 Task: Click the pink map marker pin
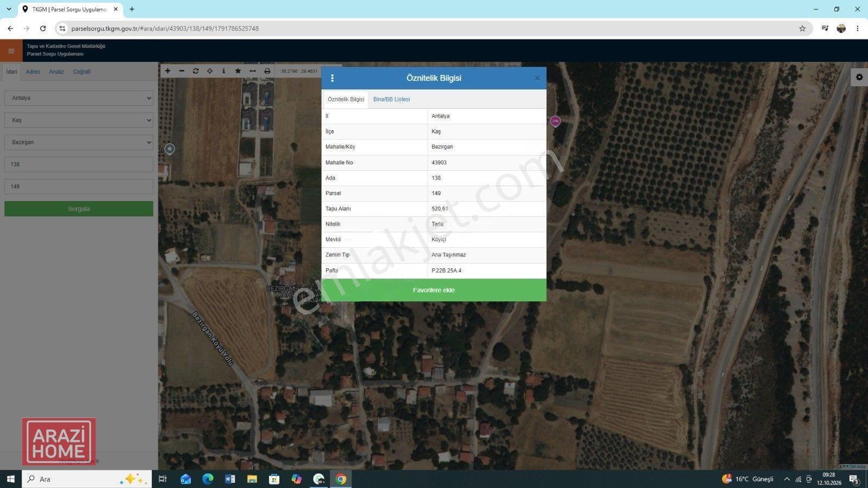coord(555,121)
